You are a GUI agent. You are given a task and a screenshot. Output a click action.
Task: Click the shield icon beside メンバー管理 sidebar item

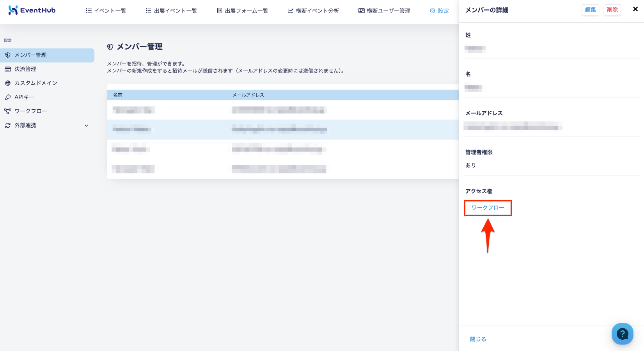8,55
